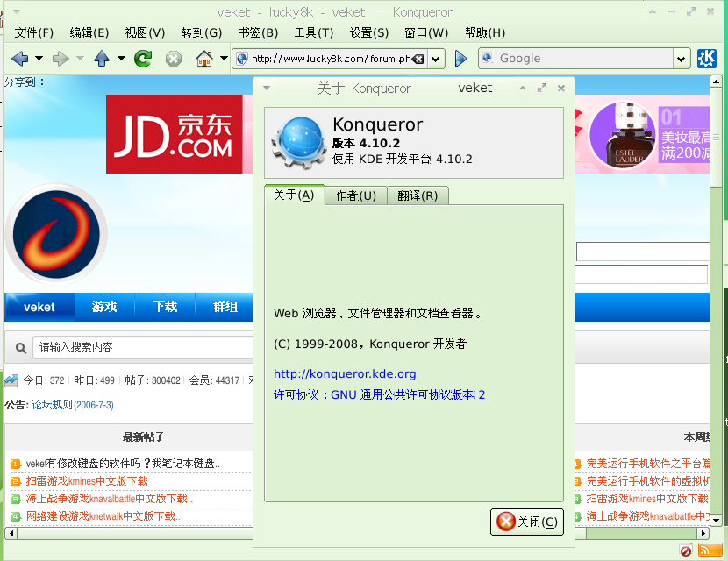Open the GNU license agreement link
Screen dimensions: 728x561
coord(379,394)
